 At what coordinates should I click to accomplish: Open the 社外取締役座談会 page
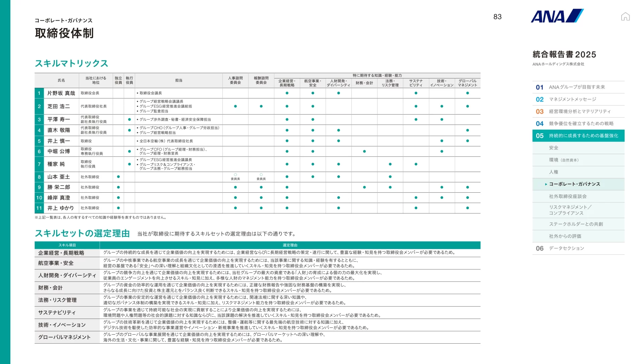(567, 196)
